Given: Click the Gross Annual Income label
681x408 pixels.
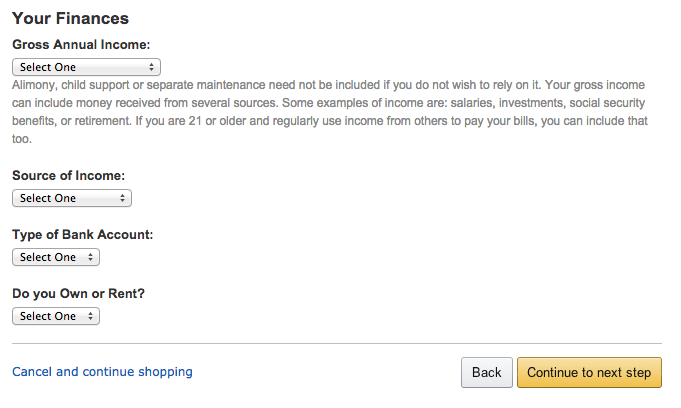Looking at the screenshot, I should 81,45.
